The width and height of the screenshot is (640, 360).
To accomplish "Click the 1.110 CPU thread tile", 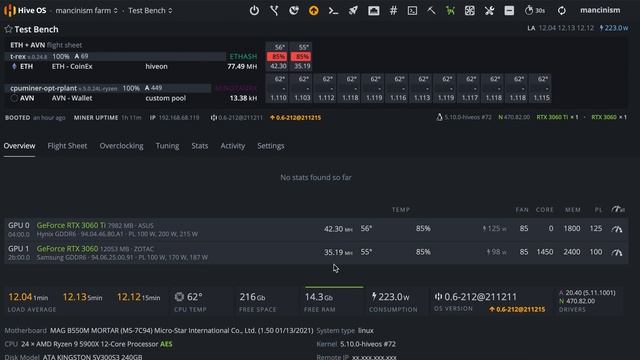I will [278, 98].
